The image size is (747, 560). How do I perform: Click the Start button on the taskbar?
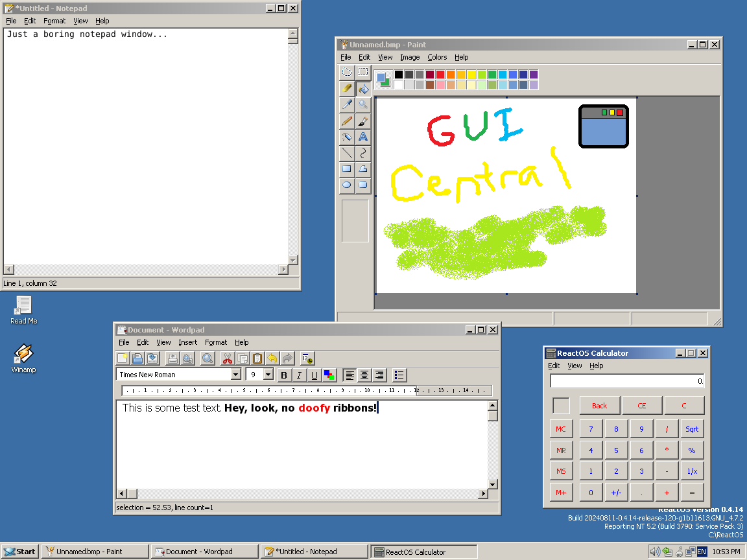pyautogui.click(x=19, y=552)
